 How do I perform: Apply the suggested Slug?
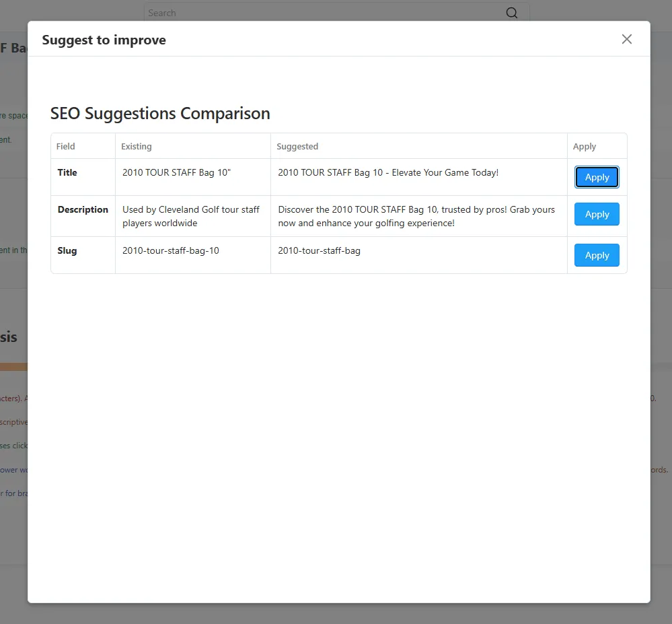[x=597, y=255]
